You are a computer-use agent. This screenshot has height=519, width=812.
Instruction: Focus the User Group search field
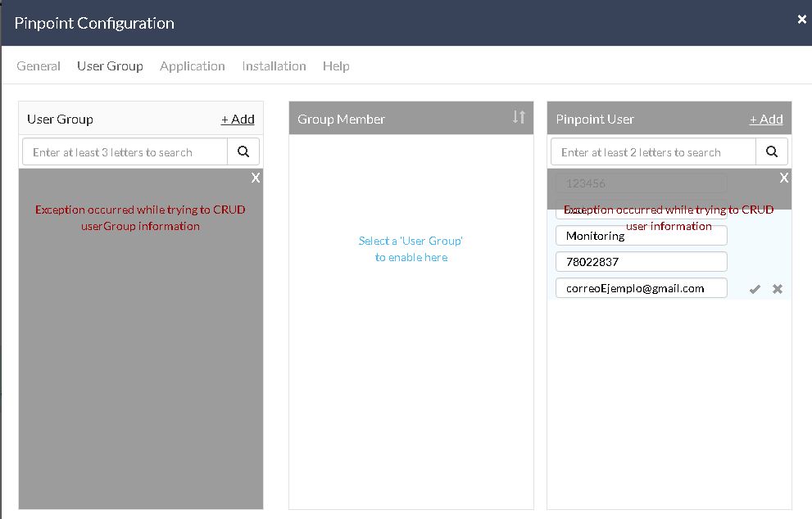point(125,151)
